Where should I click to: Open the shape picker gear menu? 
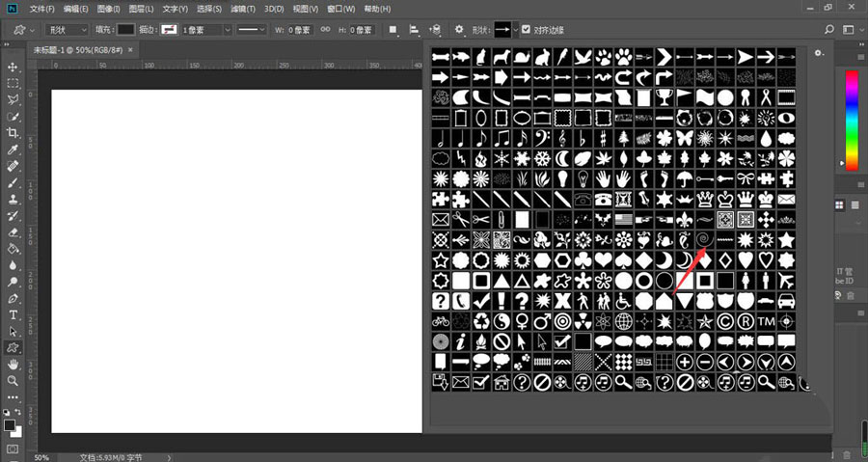click(819, 53)
